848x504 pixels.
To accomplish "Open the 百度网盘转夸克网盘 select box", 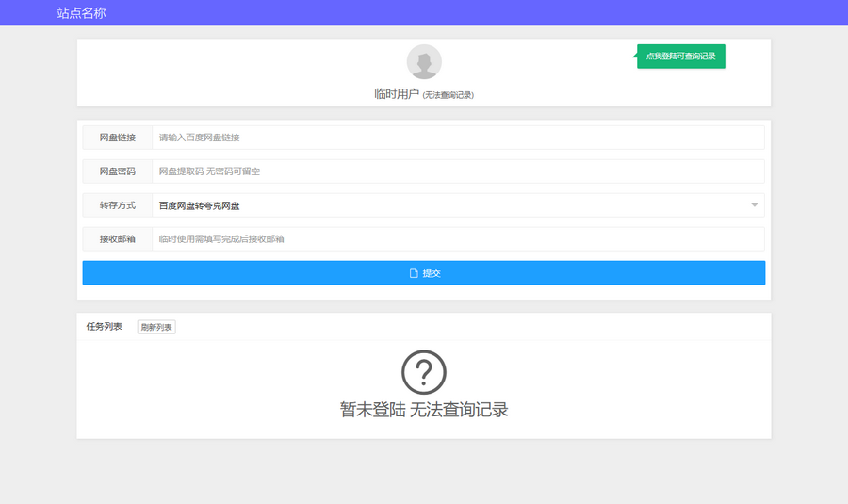I will [x=452, y=205].
